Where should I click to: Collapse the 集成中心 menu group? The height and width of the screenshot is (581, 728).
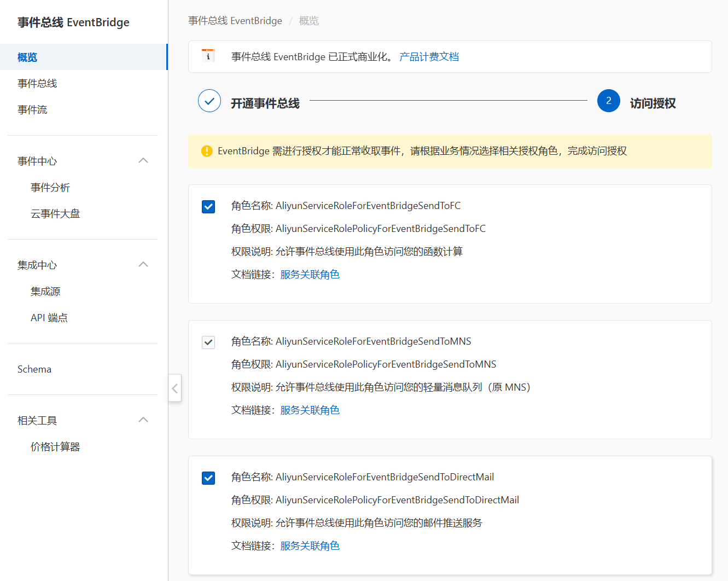(x=143, y=265)
